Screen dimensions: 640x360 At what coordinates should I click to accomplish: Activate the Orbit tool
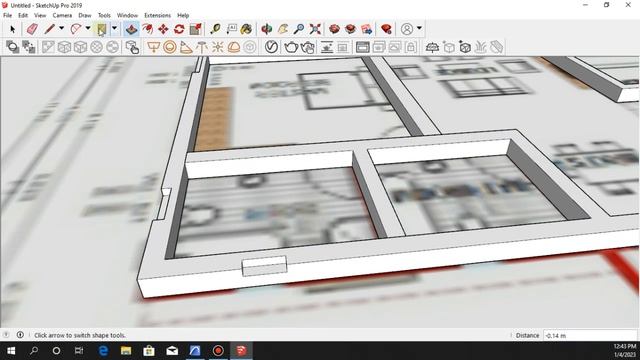[267, 29]
